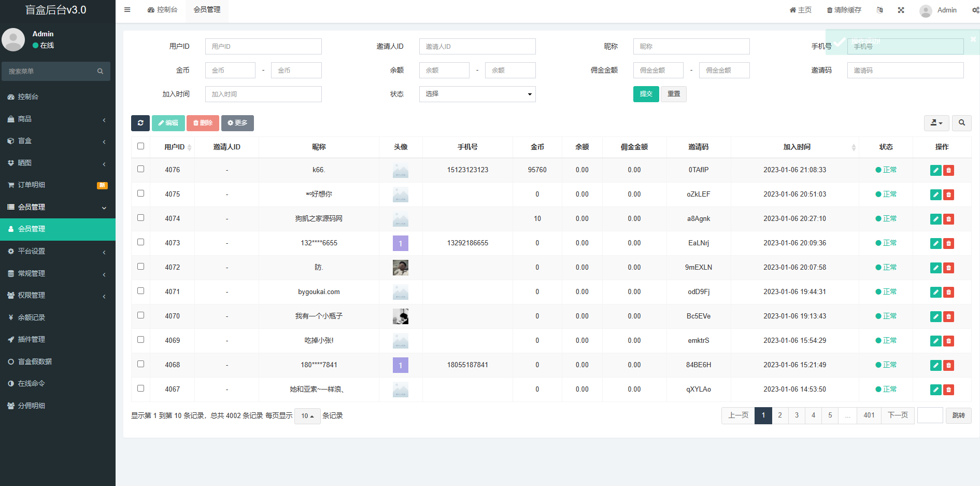Go to page 401 in the pagination
Screen dimensions: 980x486
pos(869,415)
